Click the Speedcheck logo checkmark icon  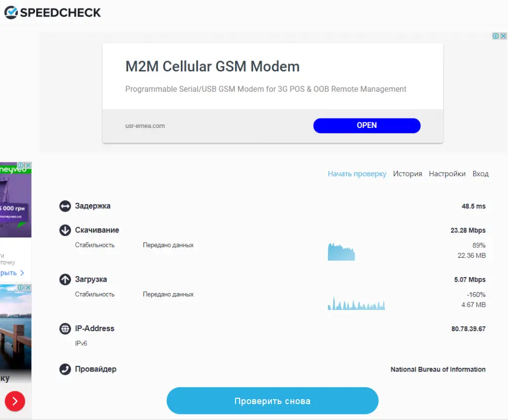point(11,12)
